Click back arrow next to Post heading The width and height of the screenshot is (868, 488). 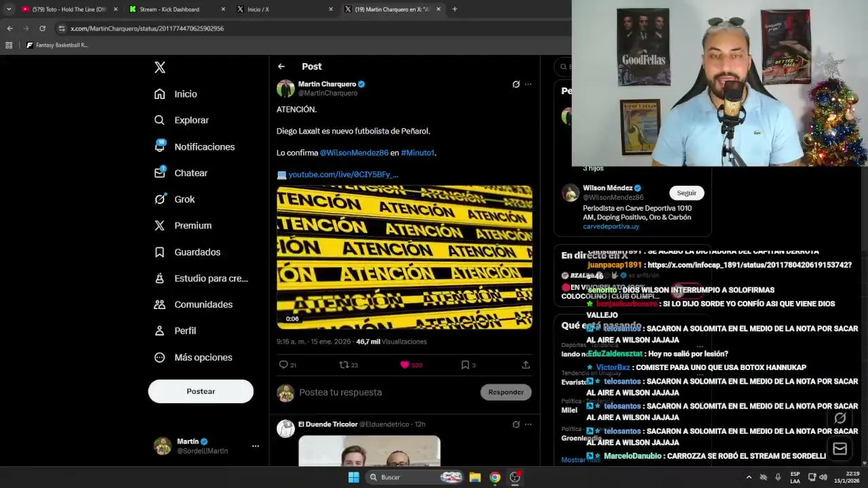click(x=281, y=66)
